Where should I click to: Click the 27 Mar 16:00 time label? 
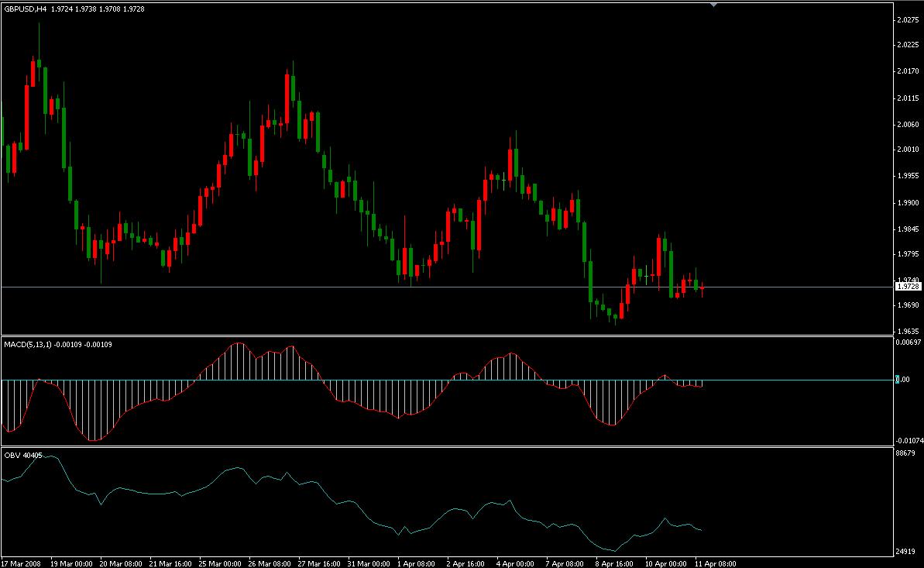pos(319,564)
